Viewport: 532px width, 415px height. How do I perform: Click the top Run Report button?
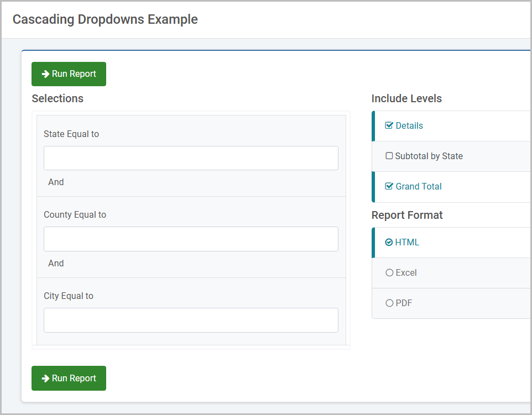(69, 74)
